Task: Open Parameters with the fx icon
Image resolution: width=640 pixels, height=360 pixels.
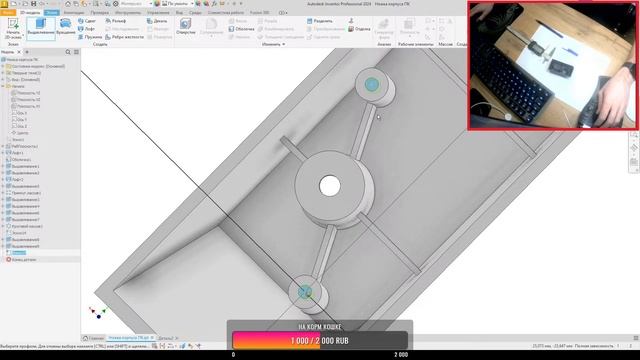Action: pyautogui.click(x=214, y=4)
